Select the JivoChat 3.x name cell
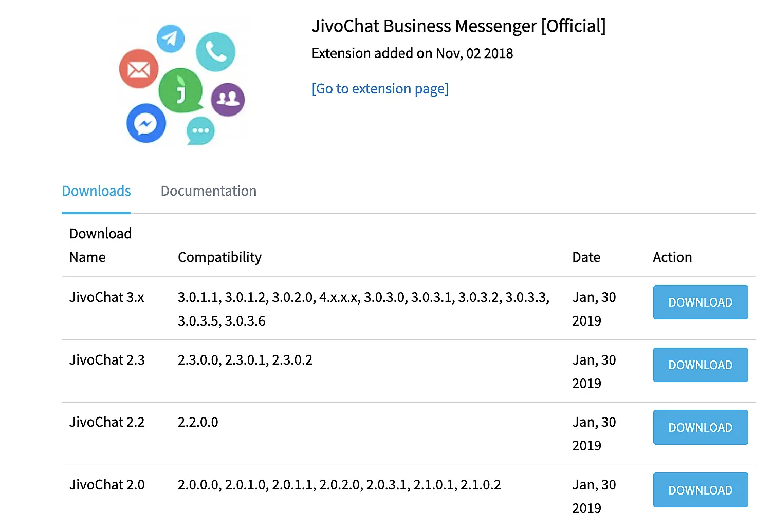 click(107, 297)
